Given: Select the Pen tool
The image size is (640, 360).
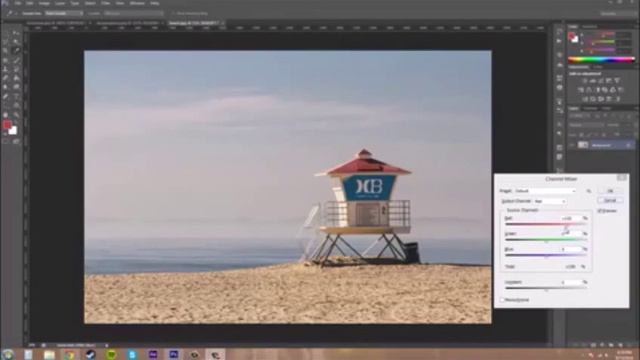Looking at the screenshot, I should click(x=5, y=96).
